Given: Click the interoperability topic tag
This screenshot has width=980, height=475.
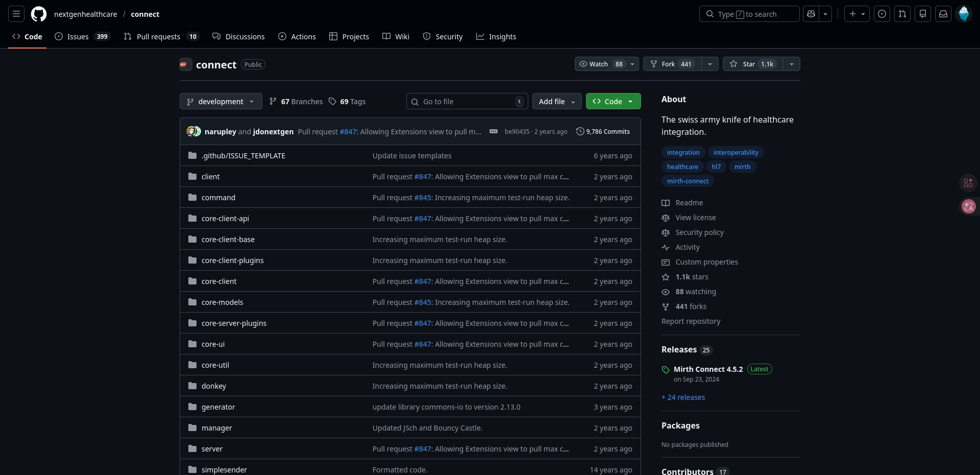Looking at the screenshot, I should pos(736,152).
